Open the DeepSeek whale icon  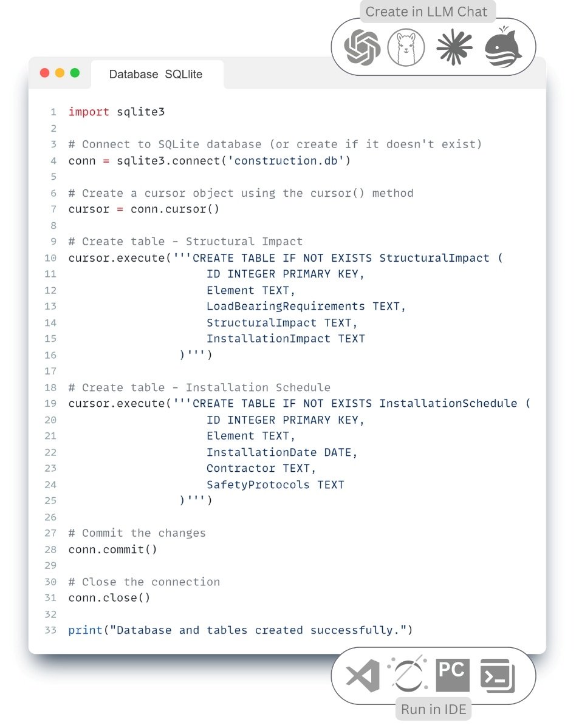tap(503, 47)
